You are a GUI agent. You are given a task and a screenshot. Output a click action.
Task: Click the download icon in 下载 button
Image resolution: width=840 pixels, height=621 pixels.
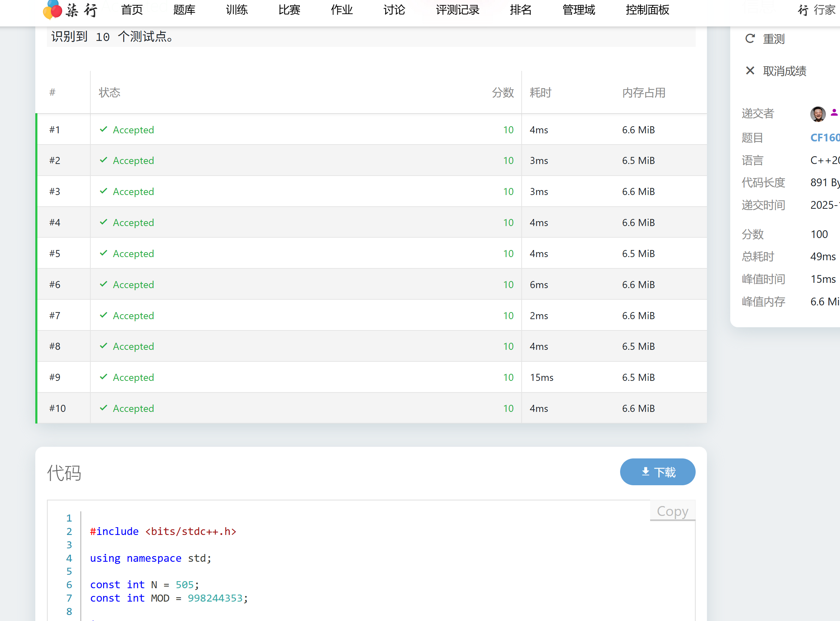tap(645, 472)
